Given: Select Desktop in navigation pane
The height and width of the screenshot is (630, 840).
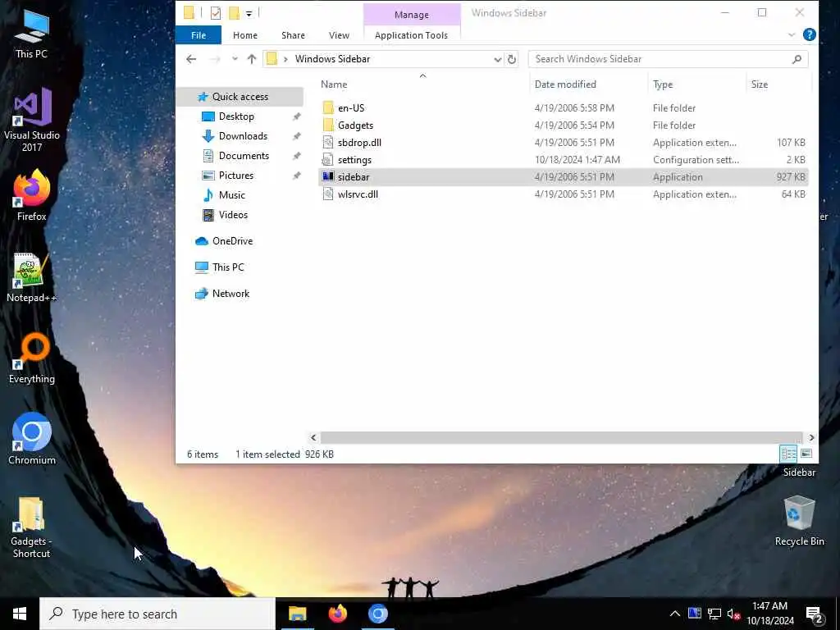Looking at the screenshot, I should 236,116.
